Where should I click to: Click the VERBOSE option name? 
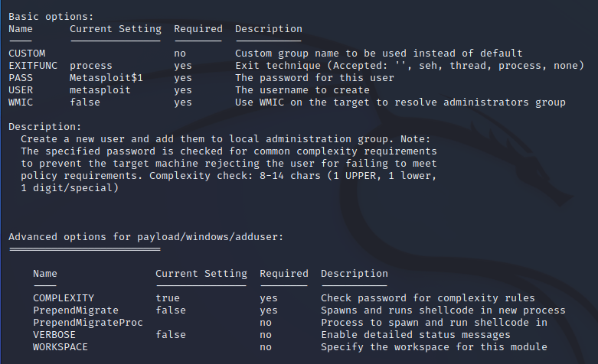(x=54, y=335)
